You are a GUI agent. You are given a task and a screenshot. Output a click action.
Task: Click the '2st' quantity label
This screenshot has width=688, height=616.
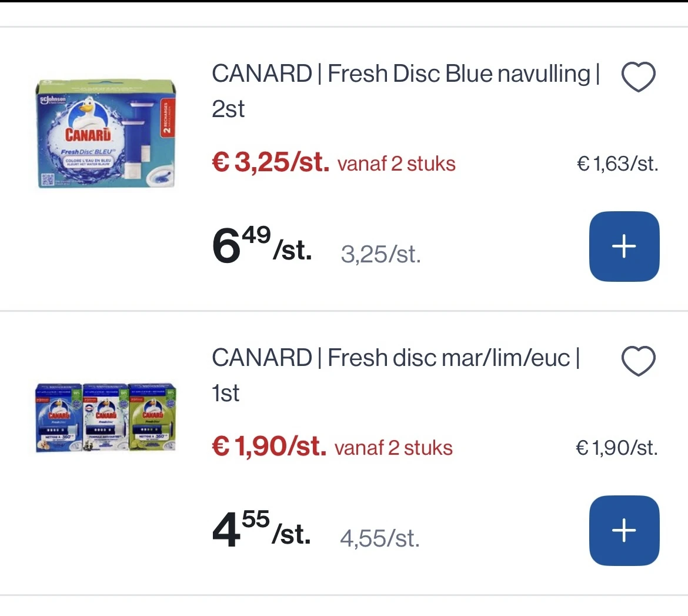click(x=228, y=109)
